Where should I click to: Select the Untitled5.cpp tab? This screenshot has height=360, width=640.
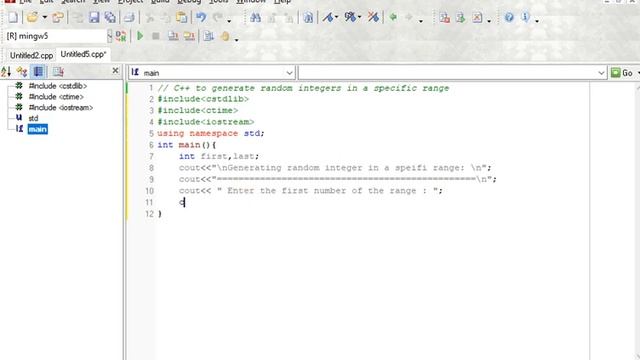tap(83, 54)
